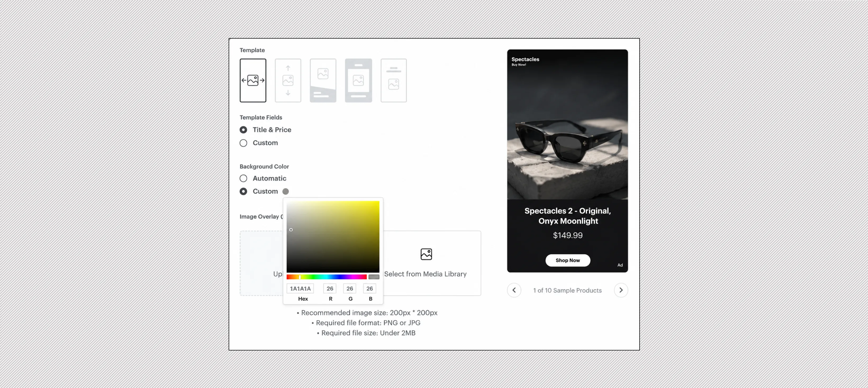Click the media library image icon
The height and width of the screenshot is (388, 868).
click(426, 255)
